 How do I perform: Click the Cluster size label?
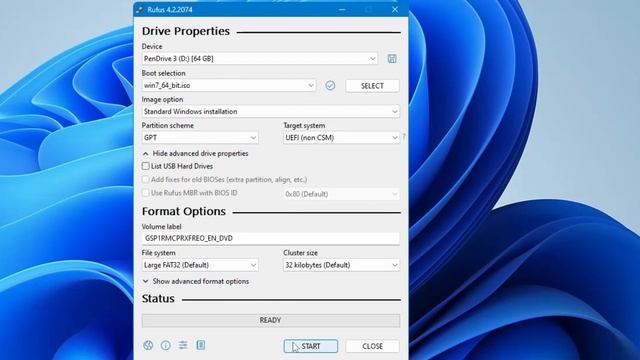pos(300,253)
